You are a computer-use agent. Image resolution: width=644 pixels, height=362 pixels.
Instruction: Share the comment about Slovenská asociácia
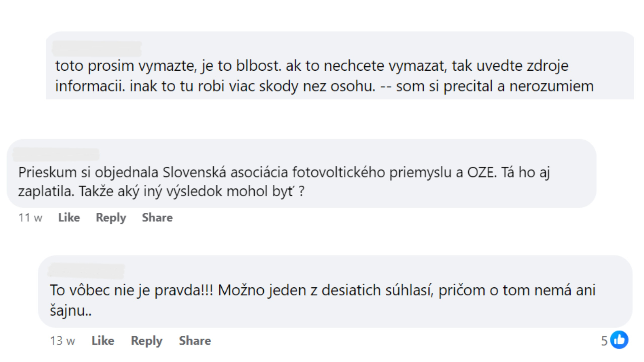pos(157,217)
